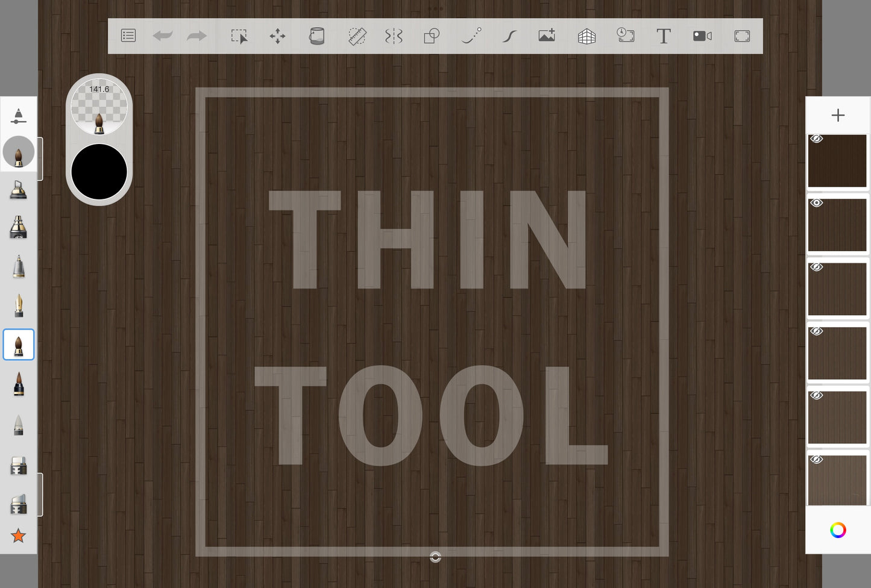Toggle visibility of the fifth layer
This screenshot has height=588, width=871.
(817, 396)
